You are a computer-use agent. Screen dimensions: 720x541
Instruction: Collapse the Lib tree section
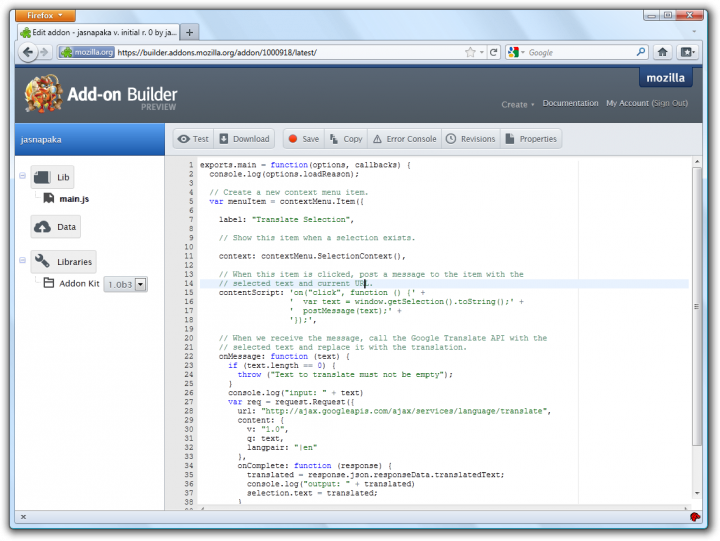point(22,177)
